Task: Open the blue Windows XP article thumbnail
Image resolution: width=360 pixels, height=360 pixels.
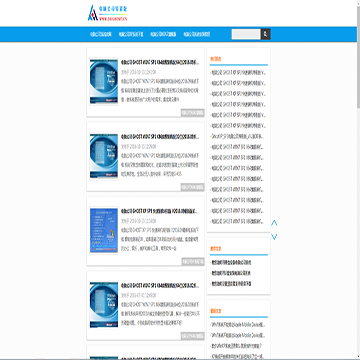Action: (x=104, y=230)
